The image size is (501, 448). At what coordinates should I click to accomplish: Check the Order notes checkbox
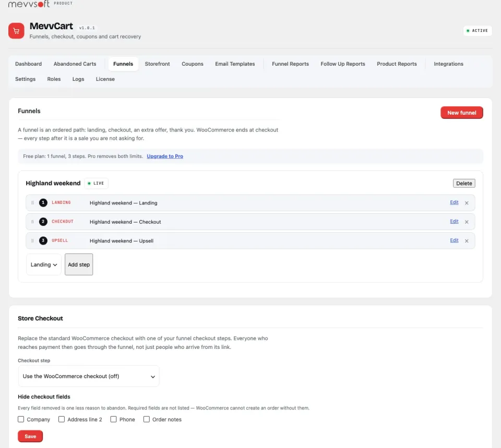(x=146, y=419)
